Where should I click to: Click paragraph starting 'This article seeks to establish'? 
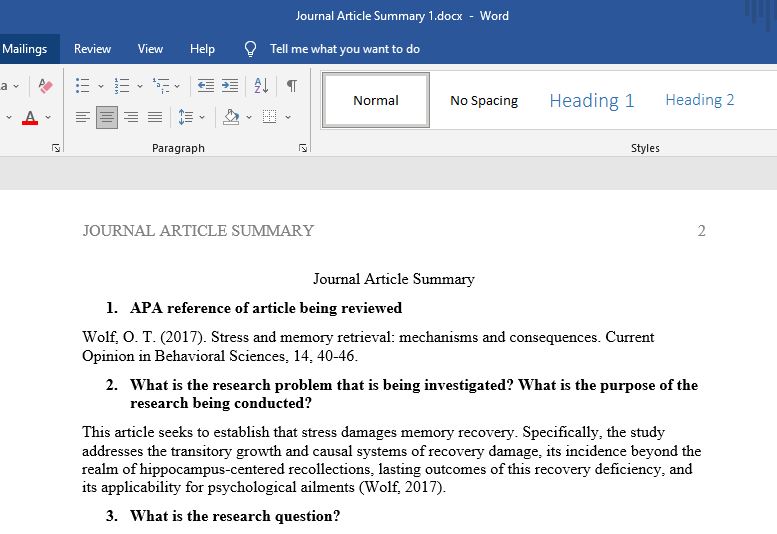(x=391, y=460)
